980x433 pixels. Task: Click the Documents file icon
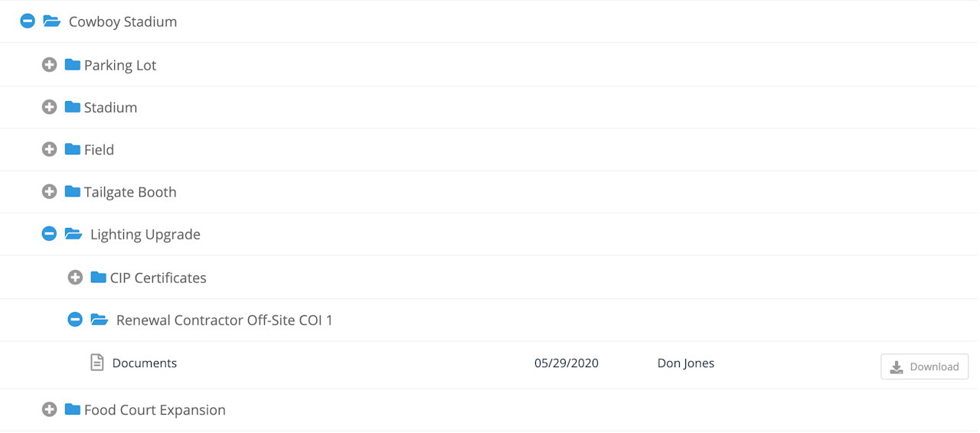coord(97,363)
